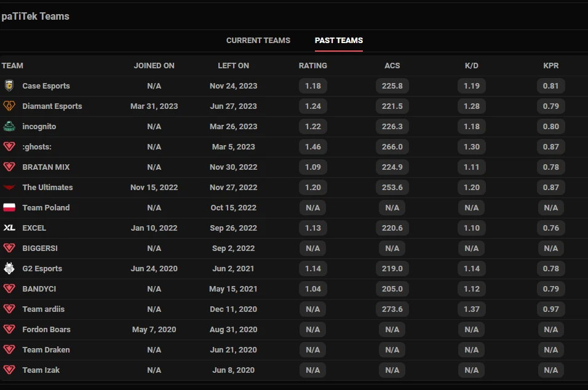Viewport: 588px width, 390px height.
Task: Click the incognito team logo
Action: [x=9, y=127]
